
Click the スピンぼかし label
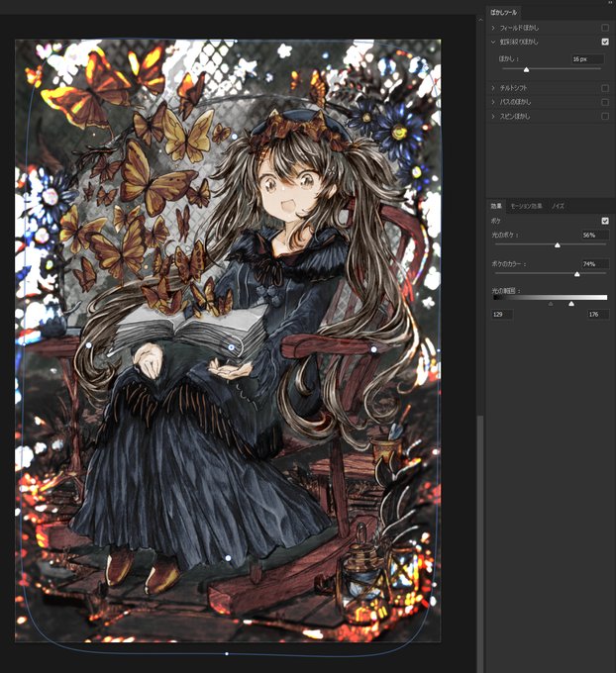point(515,117)
